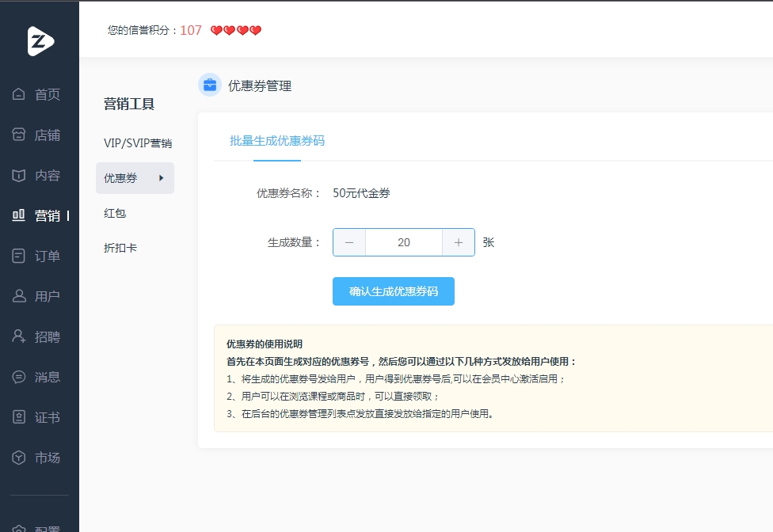Open the 内容 content icon
The image size is (773, 532).
19,175
